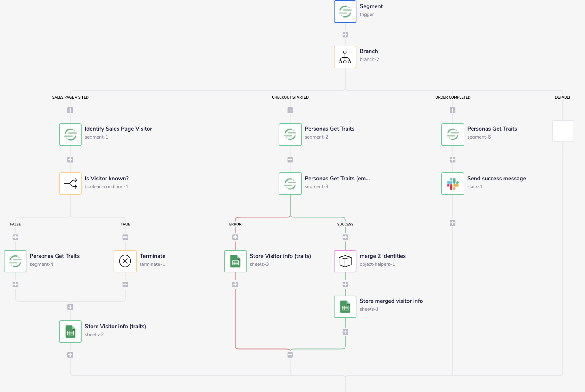Click the Store merged visitor info sheets icon
Viewport: 585px width, 392px height.
pos(345,307)
